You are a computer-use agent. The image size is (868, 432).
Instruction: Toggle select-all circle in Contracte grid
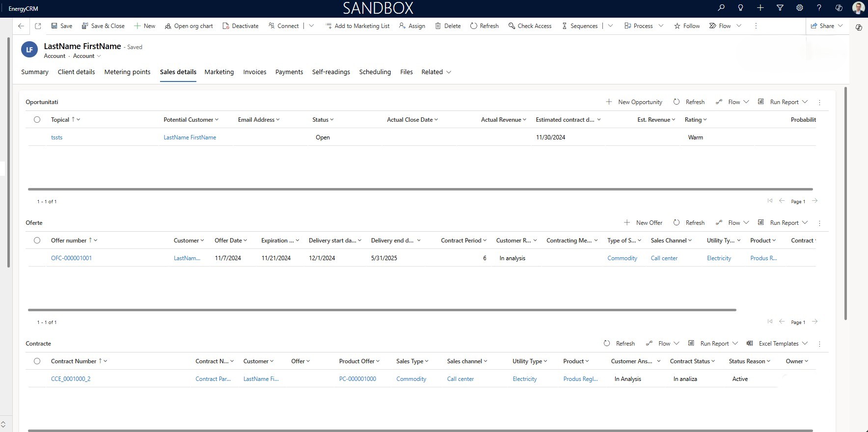tap(37, 361)
